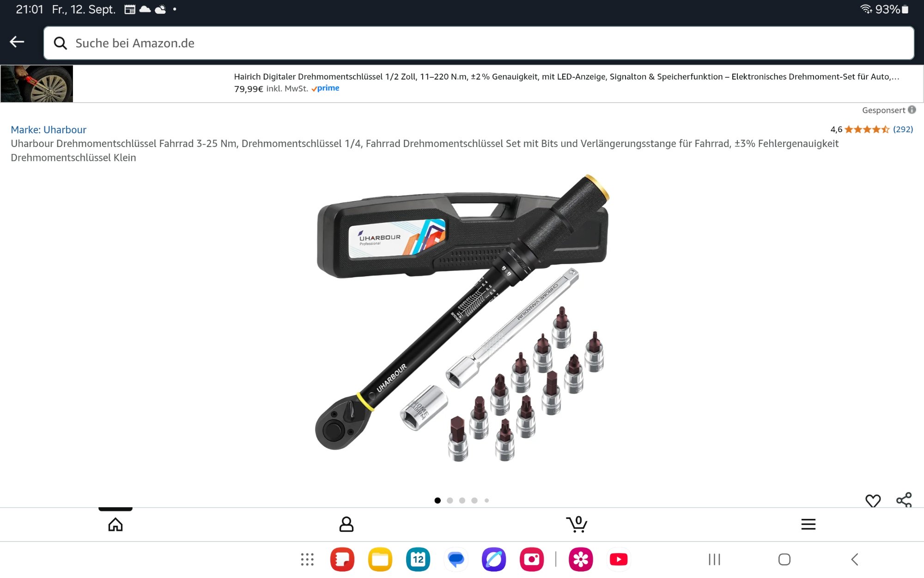This screenshot has width=924, height=578.
Task: Tap the sponsored ad car wheel thumbnail
Action: point(37,84)
